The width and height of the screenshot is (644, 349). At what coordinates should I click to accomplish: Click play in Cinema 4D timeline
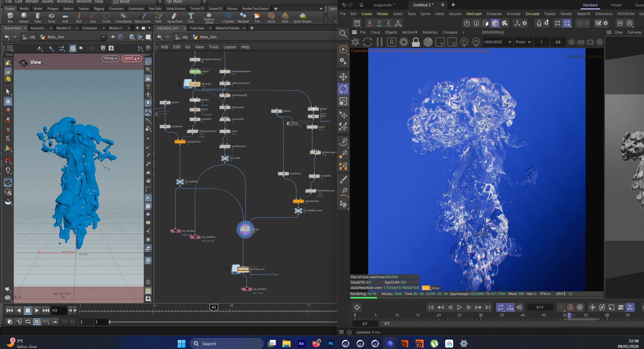tap(459, 307)
